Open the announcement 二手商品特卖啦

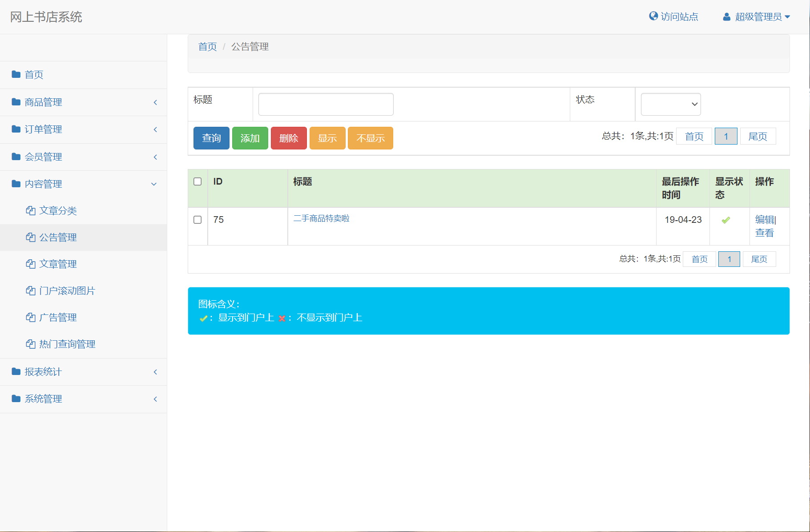click(321, 218)
